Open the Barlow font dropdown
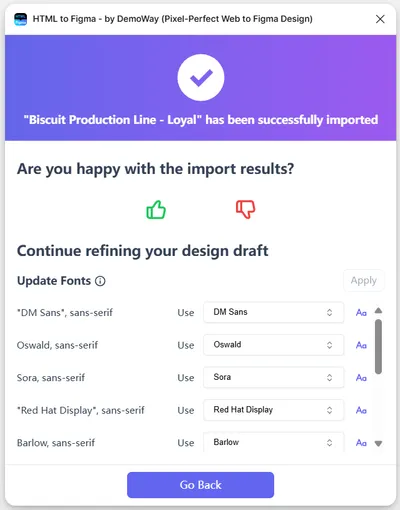 point(274,442)
